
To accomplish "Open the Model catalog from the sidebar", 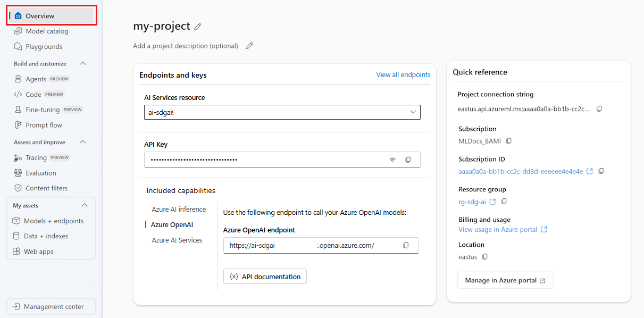I will (x=47, y=31).
